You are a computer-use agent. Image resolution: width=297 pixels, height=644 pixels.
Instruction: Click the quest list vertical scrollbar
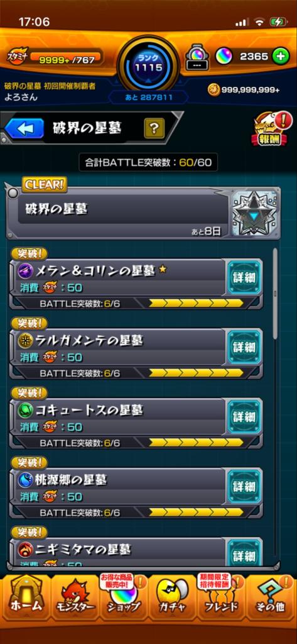click(x=275, y=294)
